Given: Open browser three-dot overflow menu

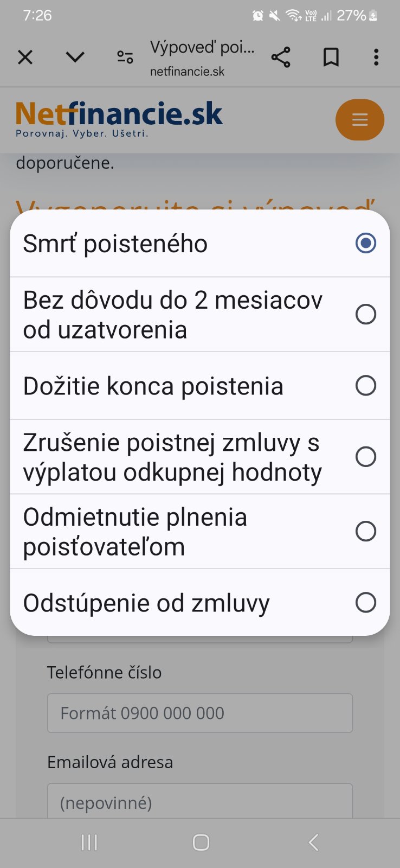Looking at the screenshot, I should 376,57.
